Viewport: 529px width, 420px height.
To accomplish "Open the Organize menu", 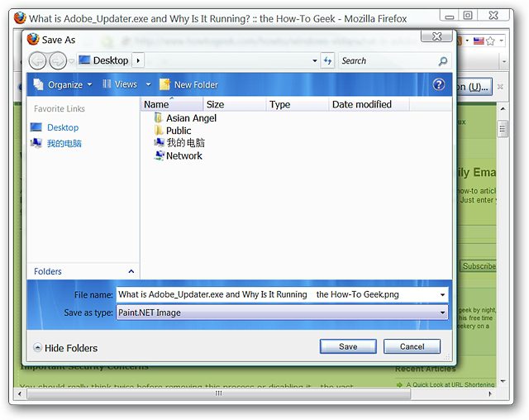I will (63, 84).
